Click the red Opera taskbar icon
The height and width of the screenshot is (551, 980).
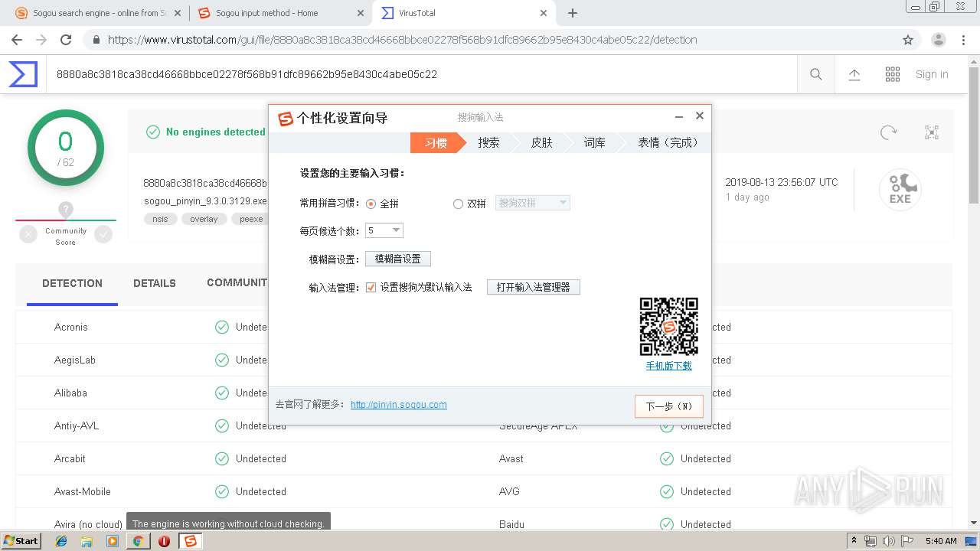(164, 541)
